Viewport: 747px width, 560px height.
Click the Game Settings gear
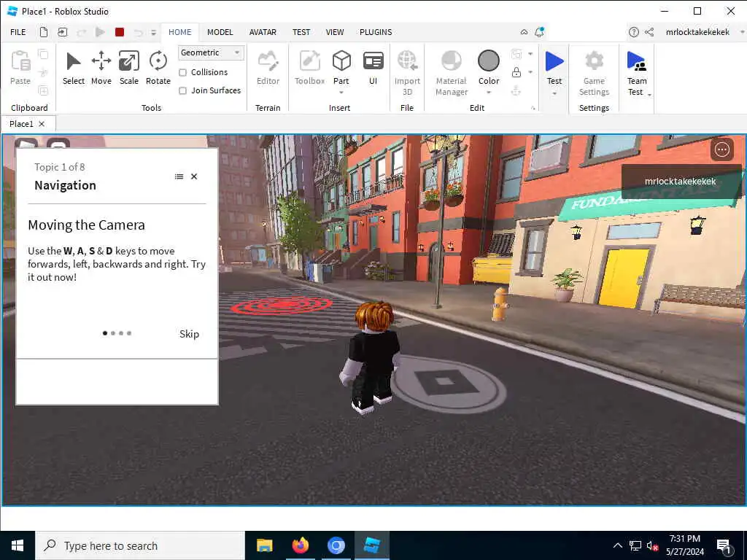click(x=594, y=61)
